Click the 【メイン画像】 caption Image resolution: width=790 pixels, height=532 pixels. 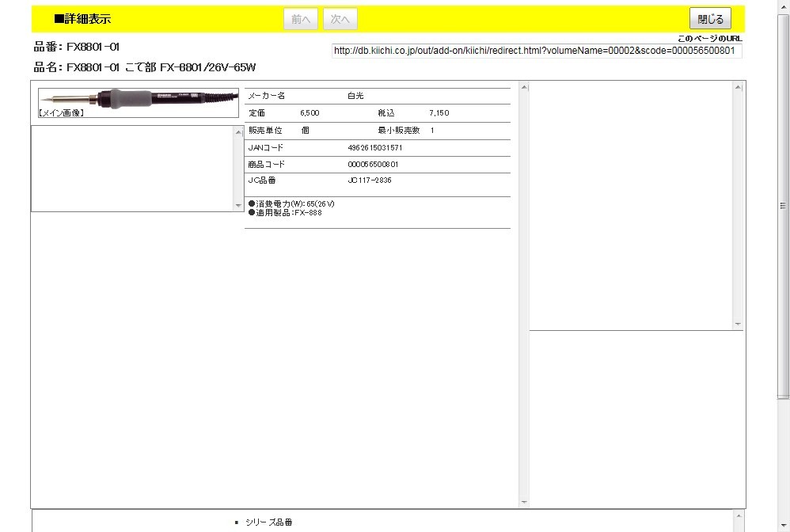[61, 113]
